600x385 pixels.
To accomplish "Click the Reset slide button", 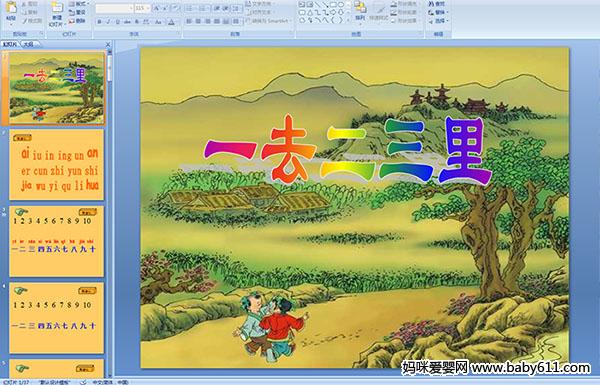I will [x=78, y=12].
